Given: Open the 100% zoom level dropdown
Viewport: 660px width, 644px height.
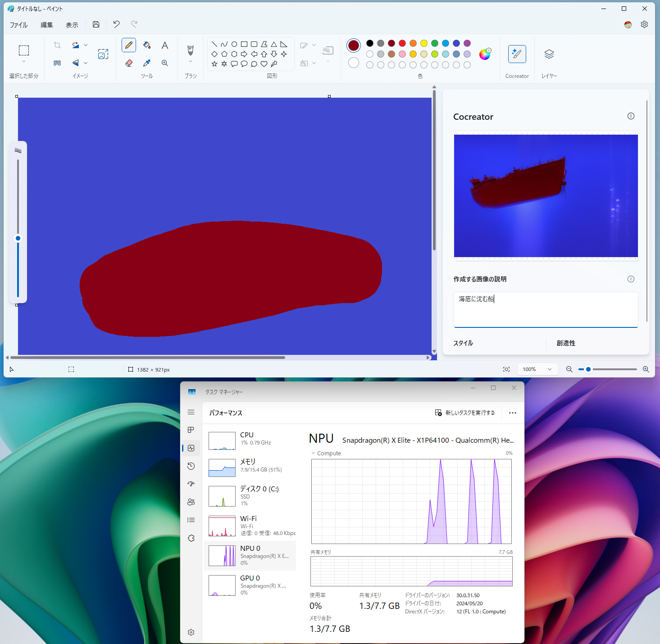Looking at the screenshot, I should point(537,369).
